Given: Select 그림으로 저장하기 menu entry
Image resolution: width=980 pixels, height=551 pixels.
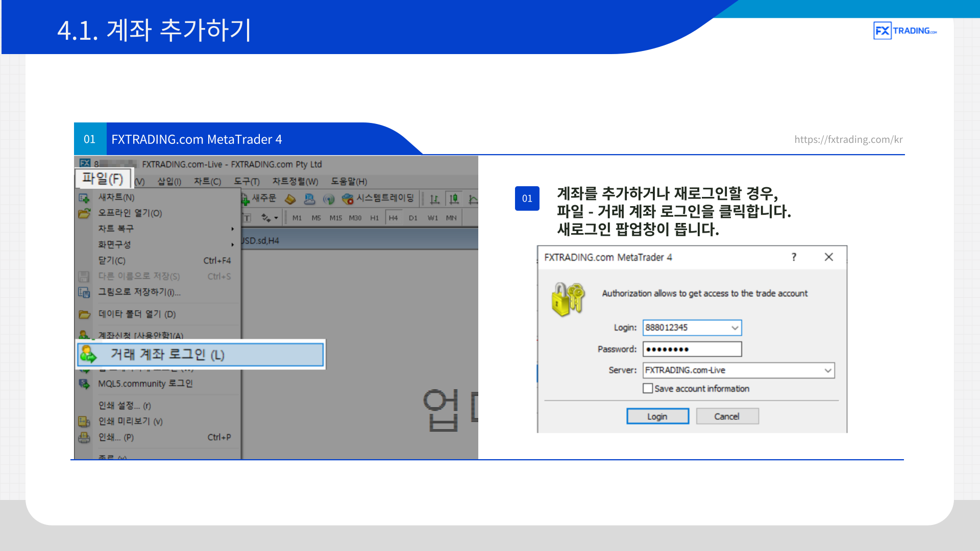Looking at the screenshot, I should pyautogui.click(x=158, y=292).
